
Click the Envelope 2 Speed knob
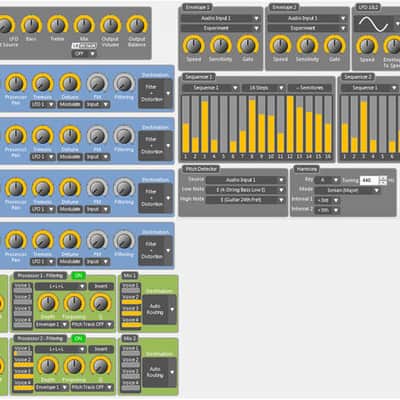pyautogui.click(x=280, y=45)
